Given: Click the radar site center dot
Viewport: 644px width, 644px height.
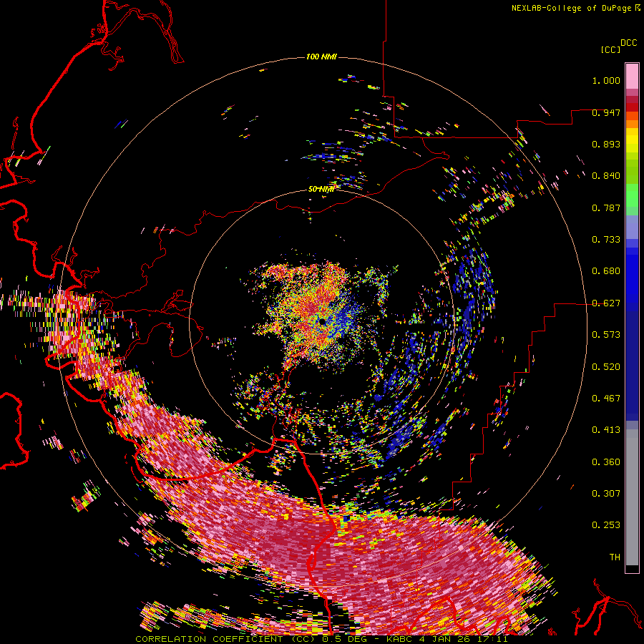Looking at the screenshot, I should pyautogui.click(x=323, y=321).
